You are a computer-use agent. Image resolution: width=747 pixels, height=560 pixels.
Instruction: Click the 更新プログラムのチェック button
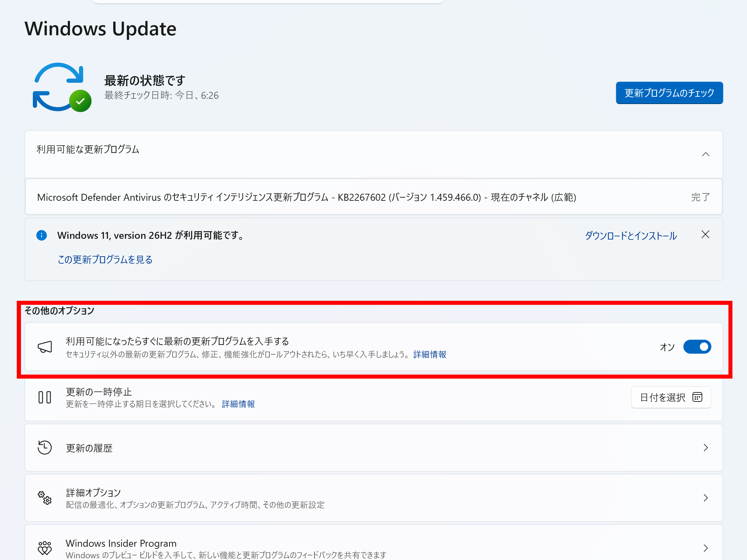(669, 93)
